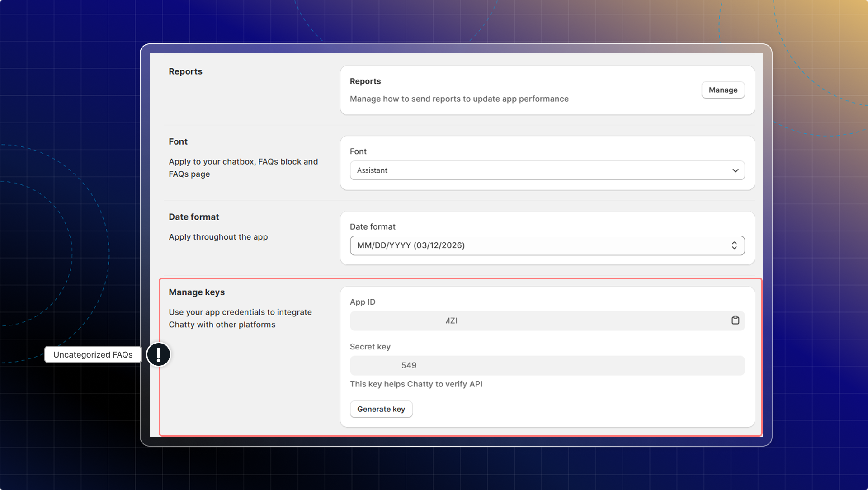This screenshot has height=490, width=868.
Task: Click the Font section heading on left
Action: (x=178, y=141)
